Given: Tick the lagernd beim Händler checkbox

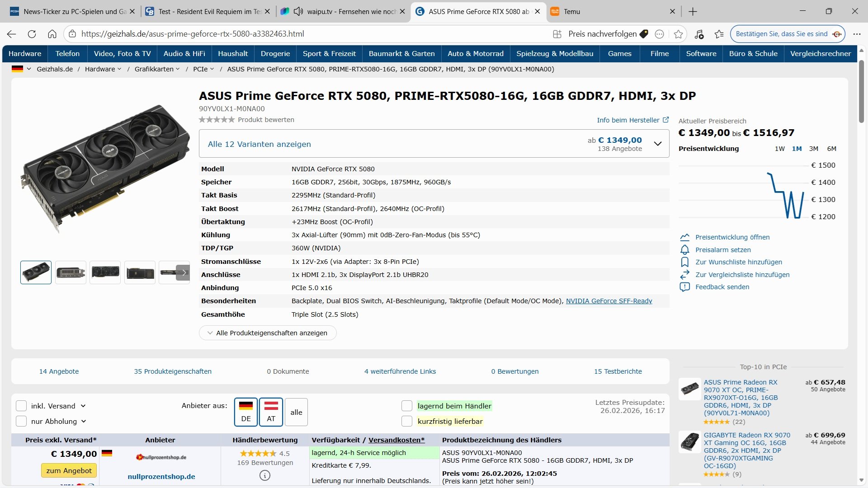Looking at the screenshot, I should (x=407, y=406).
